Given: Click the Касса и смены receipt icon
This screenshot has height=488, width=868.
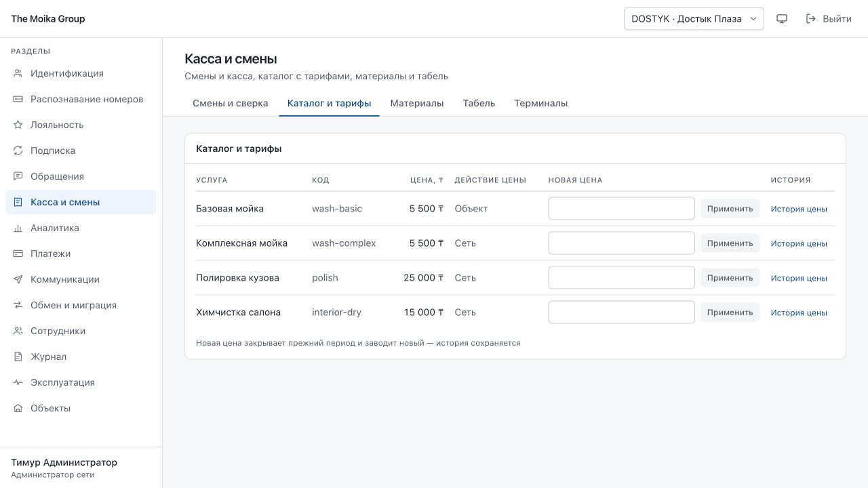Looking at the screenshot, I should click(x=18, y=202).
